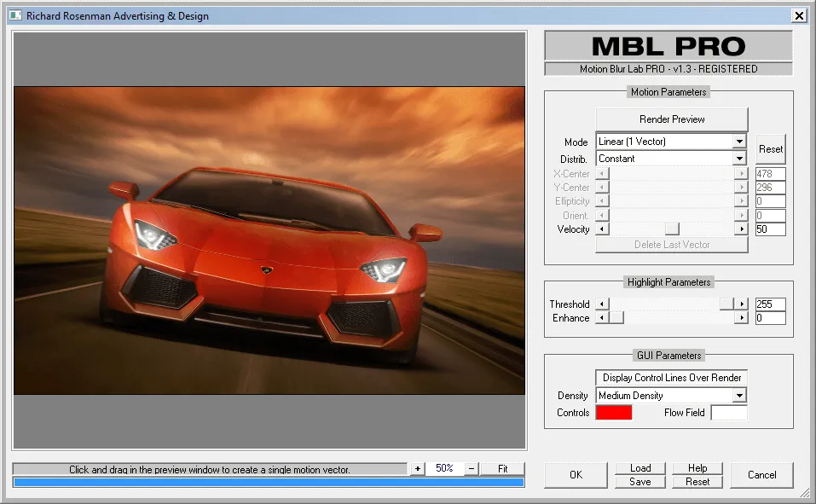The image size is (816, 504).
Task: Increase Velocity using its right arrow
Action: [x=741, y=229]
